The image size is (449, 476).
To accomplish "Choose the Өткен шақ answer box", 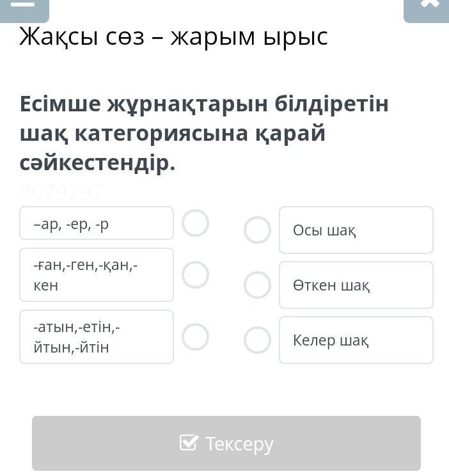I will click(356, 285).
